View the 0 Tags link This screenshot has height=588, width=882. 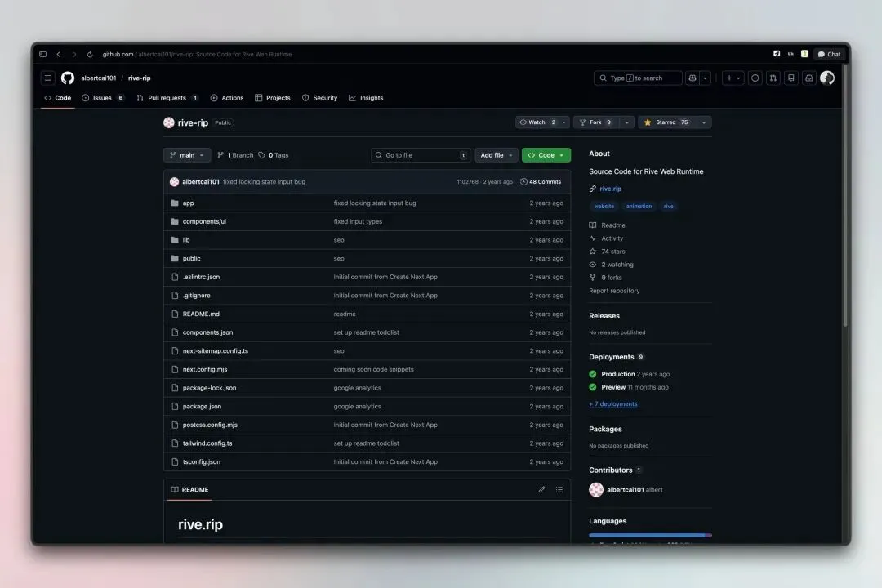274,155
